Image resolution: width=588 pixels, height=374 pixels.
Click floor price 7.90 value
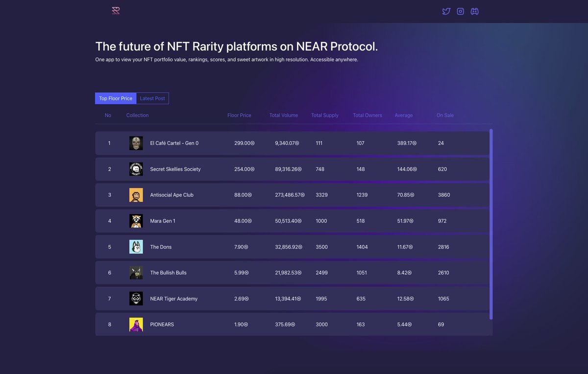point(241,247)
